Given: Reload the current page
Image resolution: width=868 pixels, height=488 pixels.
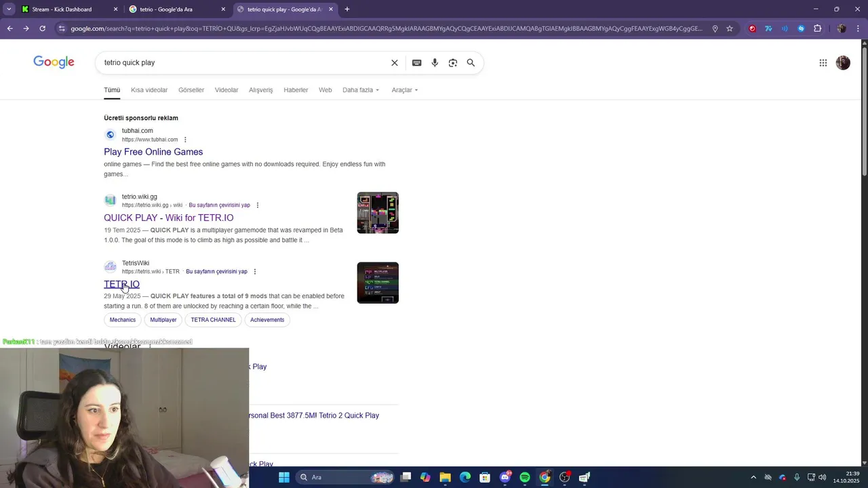Looking at the screenshot, I should tap(42, 28).
